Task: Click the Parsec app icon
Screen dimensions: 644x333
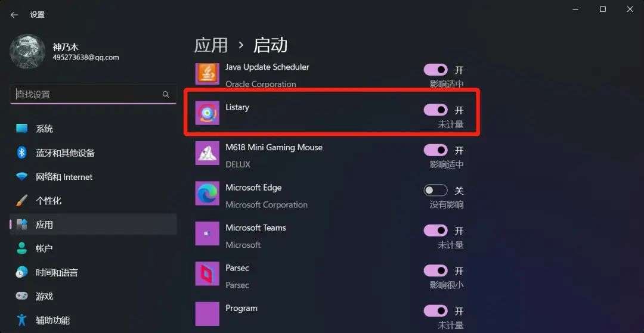Action: (x=207, y=273)
